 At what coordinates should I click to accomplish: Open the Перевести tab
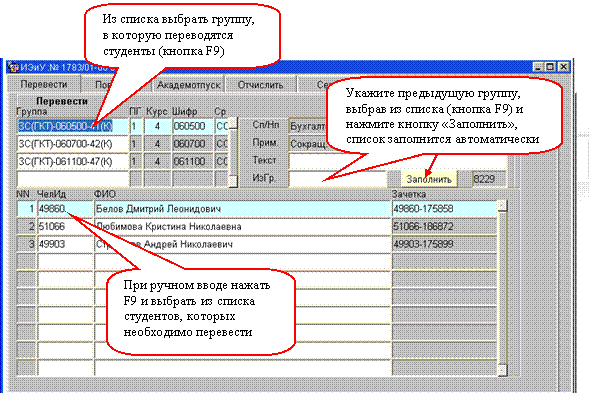click(x=44, y=84)
